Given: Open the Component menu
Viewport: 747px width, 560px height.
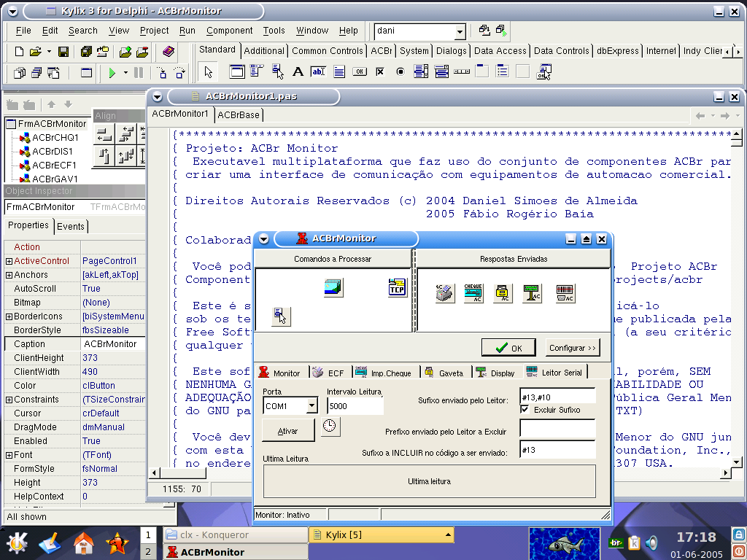Looking at the screenshot, I should (x=229, y=31).
